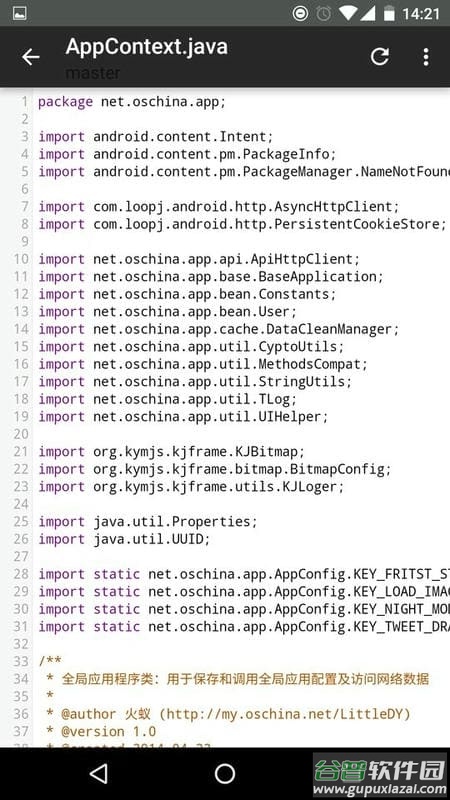
Task: Tap the Wi-Fi signal status icon
Action: 348,13
